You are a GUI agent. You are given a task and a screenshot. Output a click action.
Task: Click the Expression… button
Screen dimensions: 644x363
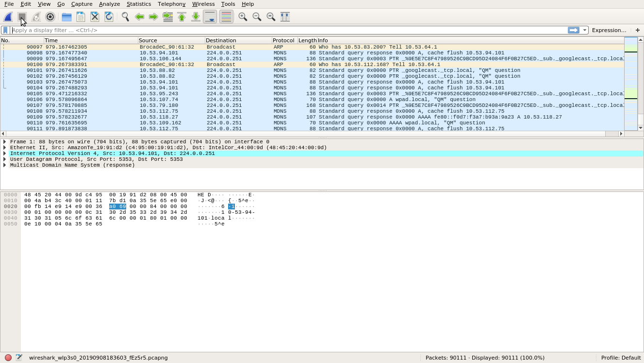point(609,30)
